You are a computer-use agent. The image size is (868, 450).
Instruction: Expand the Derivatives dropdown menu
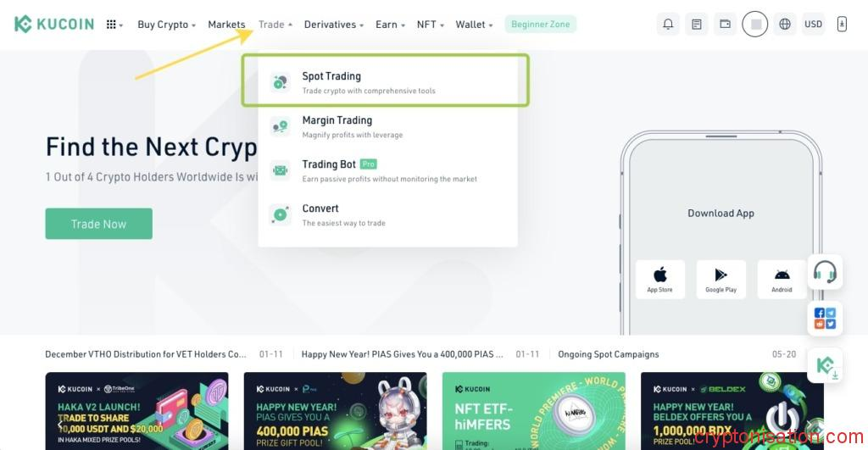[333, 25]
